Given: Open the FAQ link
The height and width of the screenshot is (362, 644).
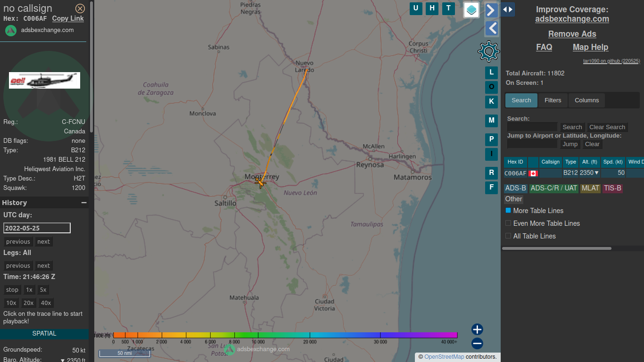Looking at the screenshot, I should tap(544, 47).
